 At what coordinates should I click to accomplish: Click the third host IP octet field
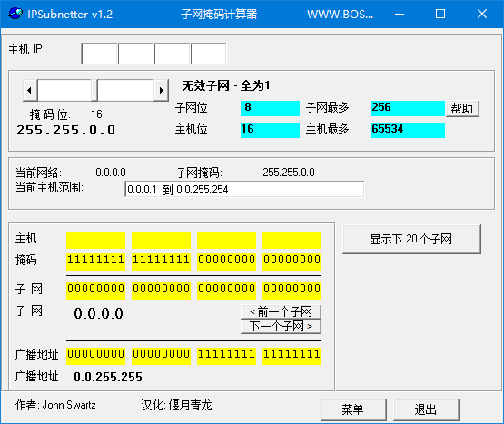tap(172, 54)
